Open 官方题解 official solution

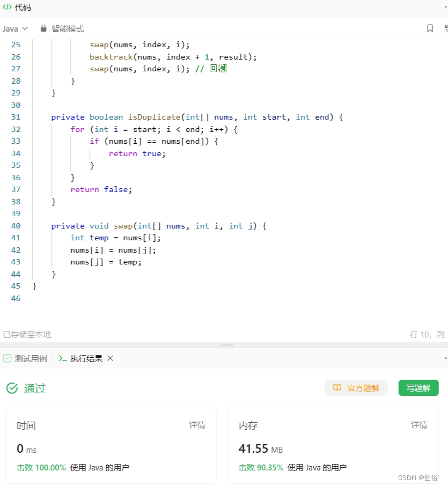pyautogui.click(x=356, y=387)
